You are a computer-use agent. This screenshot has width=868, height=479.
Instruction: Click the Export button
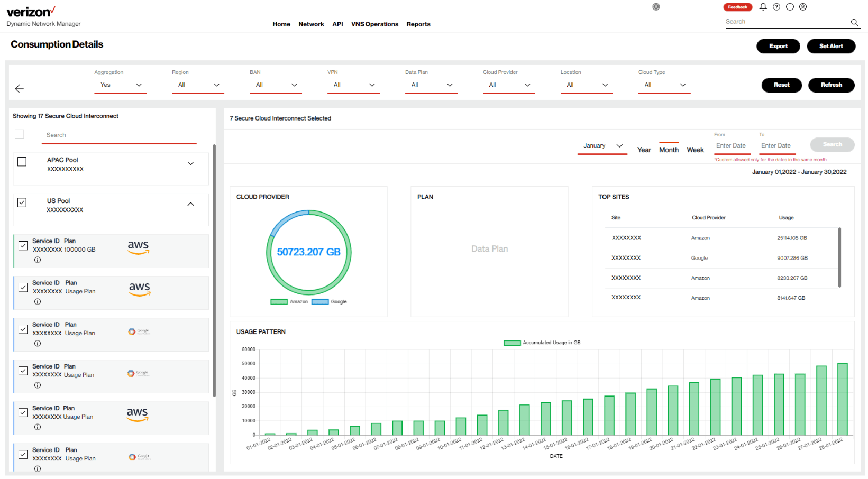(778, 47)
